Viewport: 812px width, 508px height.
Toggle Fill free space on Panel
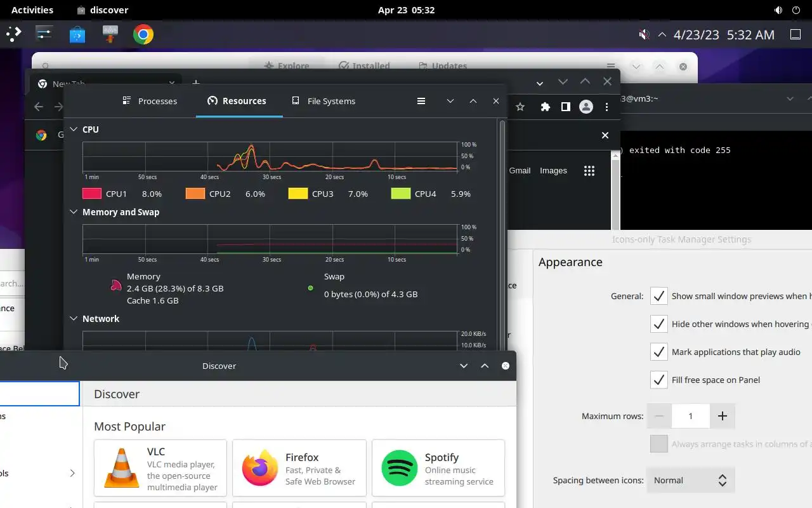tap(659, 380)
